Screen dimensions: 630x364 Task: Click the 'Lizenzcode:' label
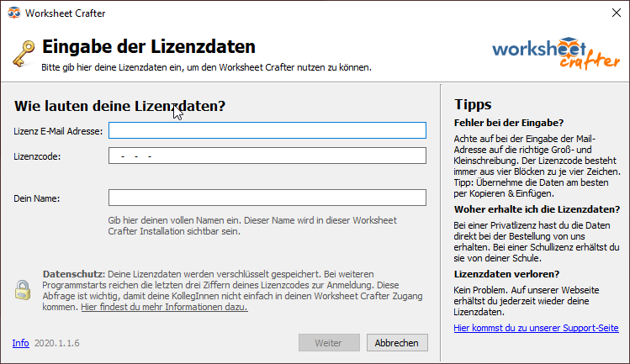pos(38,156)
